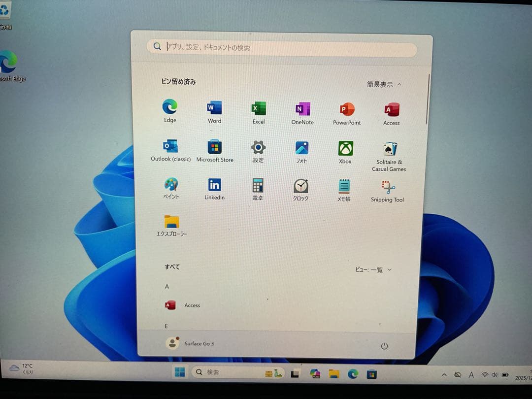The image size is (532, 399).
Task: Click the power button in Start menu
Action: tap(384, 346)
